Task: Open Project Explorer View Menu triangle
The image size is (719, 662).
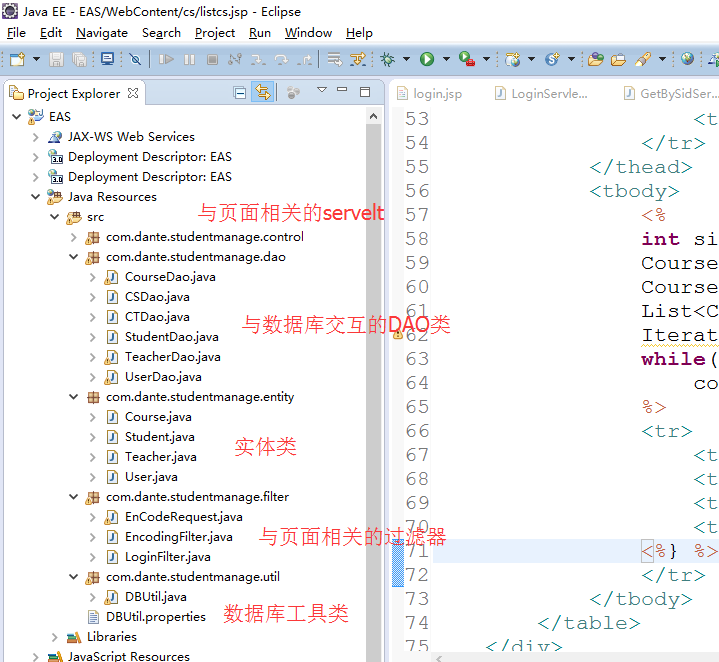Action: pos(322,90)
